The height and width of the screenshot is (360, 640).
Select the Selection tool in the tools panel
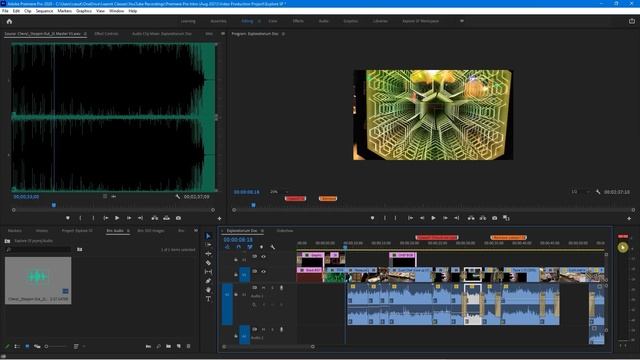pyautogui.click(x=208, y=236)
